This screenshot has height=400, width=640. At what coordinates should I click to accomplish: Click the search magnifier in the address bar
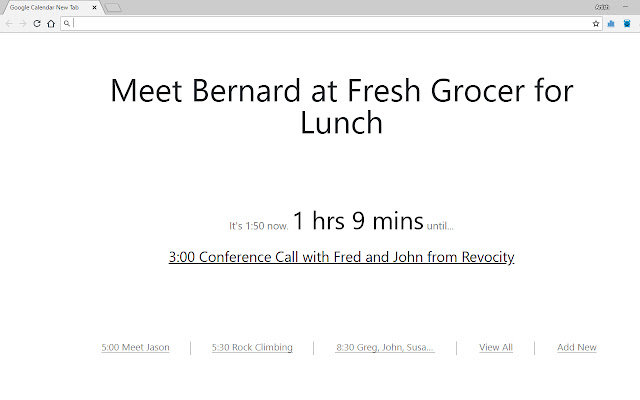tap(67, 22)
